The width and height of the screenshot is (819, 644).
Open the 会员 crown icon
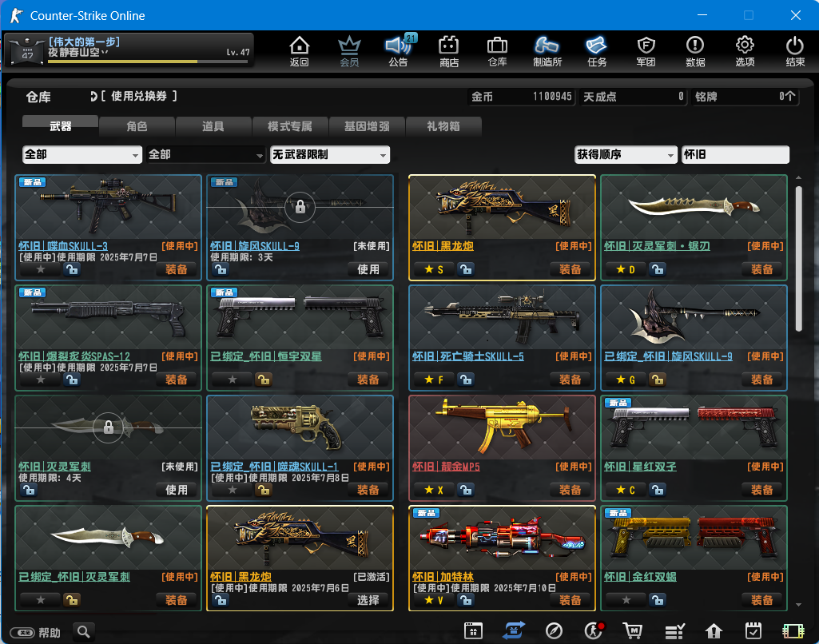tap(349, 51)
